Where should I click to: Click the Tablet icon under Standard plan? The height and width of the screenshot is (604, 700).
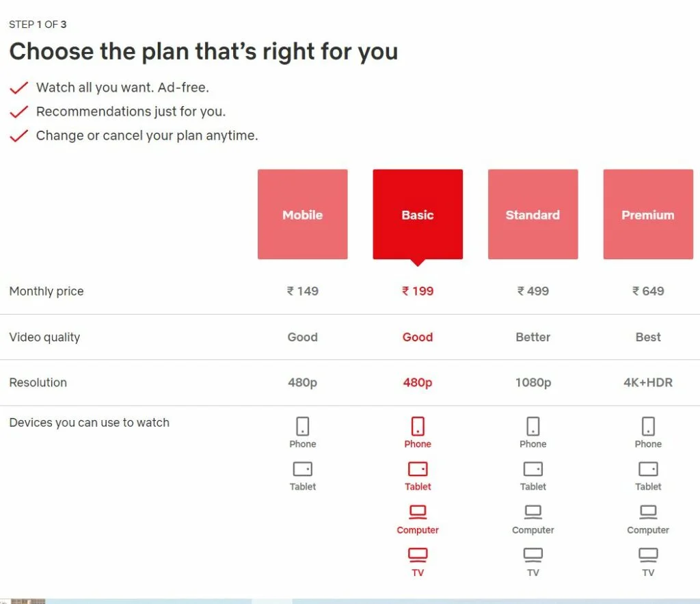pyautogui.click(x=533, y=469)
